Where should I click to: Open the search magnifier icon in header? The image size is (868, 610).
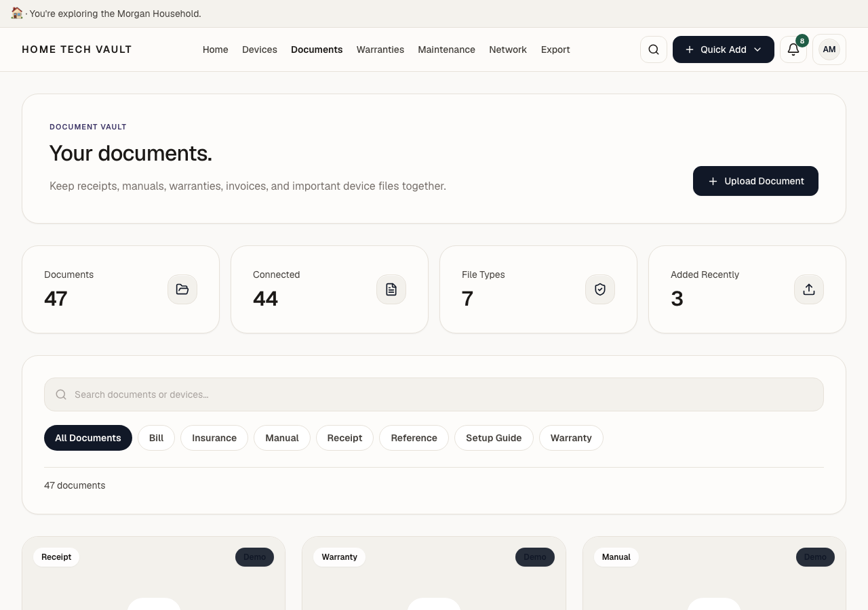(x=654, y=49)
